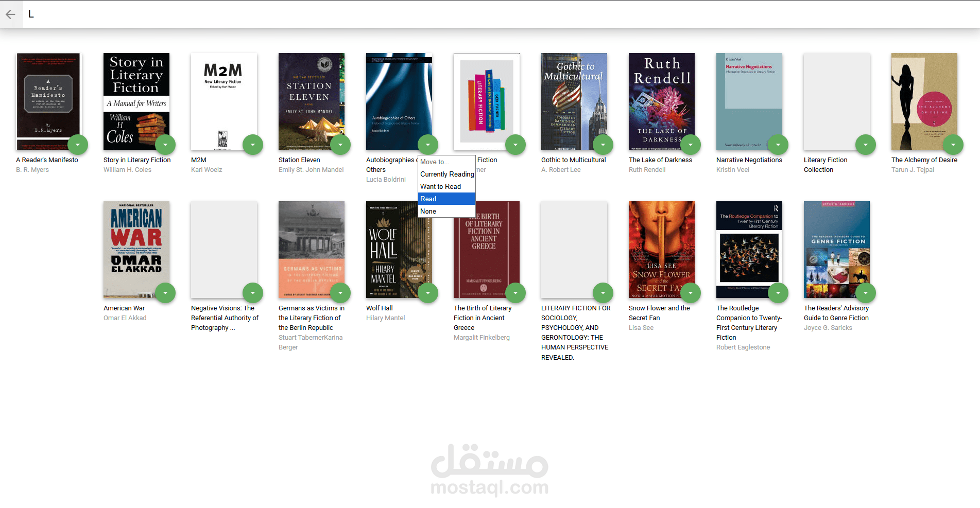Viewport: 980px width, 508px height.
Task: Click author text 'Omar El Akkad' below title
Action: (x=125, y=318)
